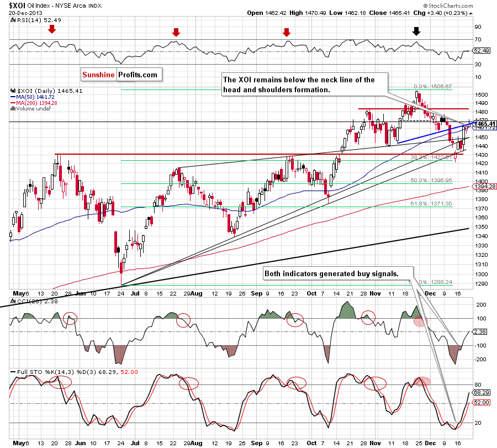Click the black down arrow above RSI
The image size is (497, 448).
pyautogui.click(x=416, y=31)
